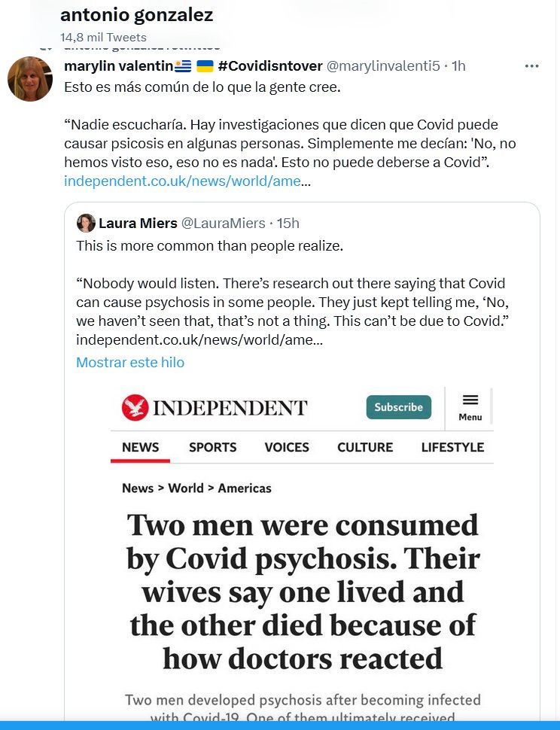
Task: Open the VOICES section tab
Action: (287, 447)
